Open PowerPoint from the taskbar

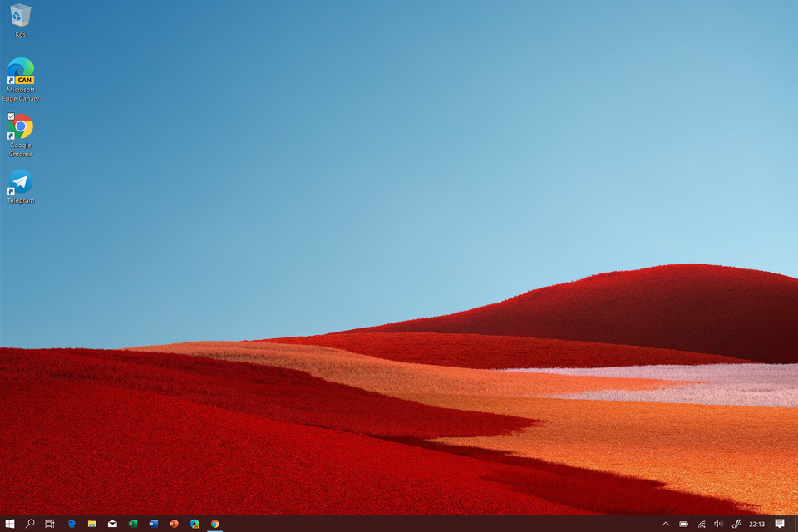coord(172,524)
